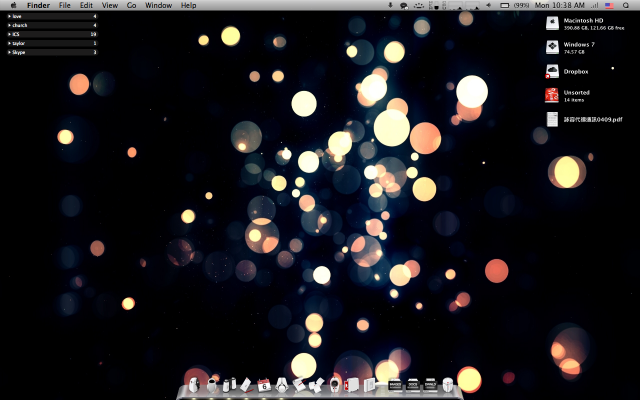
Task: Click the 99% battery percentage
Action: pyautogui.click(x=521, y=5)
